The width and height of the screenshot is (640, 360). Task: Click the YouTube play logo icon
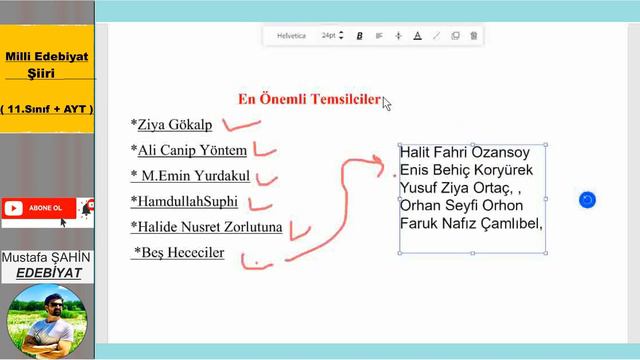13,208
